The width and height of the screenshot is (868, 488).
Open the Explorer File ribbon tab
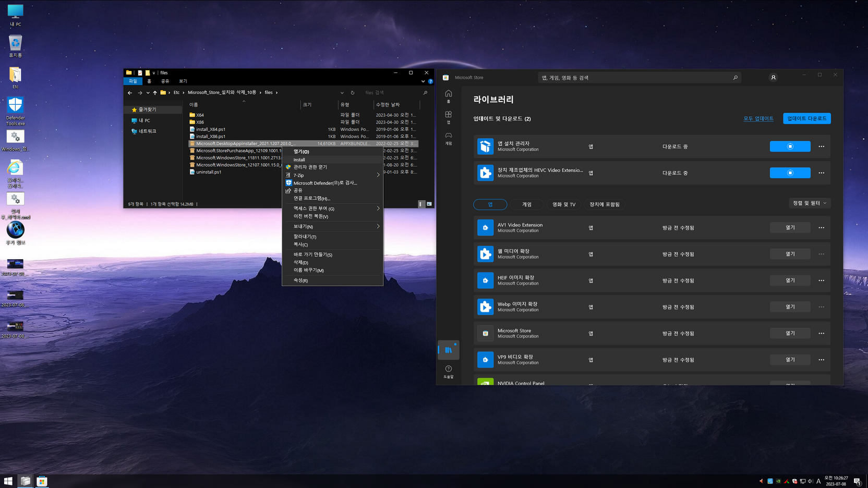click(x=133, y=81)
